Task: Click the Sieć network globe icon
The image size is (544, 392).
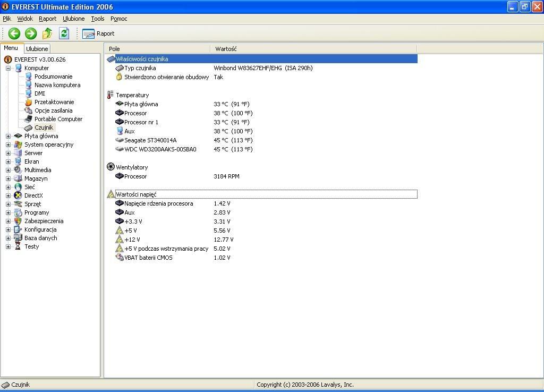Action: point(18,187)
